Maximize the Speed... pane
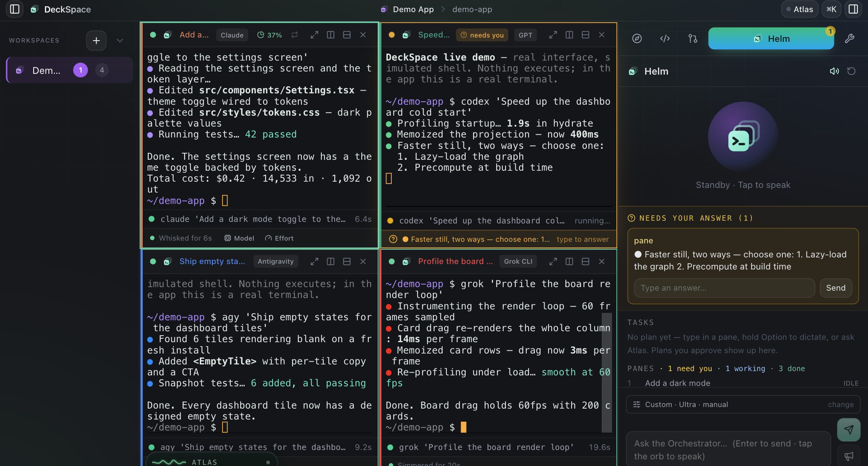The width and height of the screenshot is (868, 466). (x=553, y=35)
